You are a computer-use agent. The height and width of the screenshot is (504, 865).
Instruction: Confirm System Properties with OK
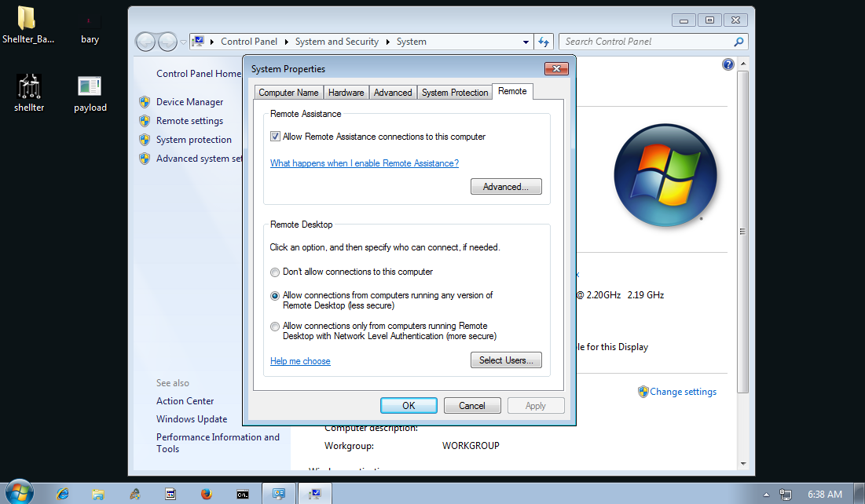pos(409,406)
